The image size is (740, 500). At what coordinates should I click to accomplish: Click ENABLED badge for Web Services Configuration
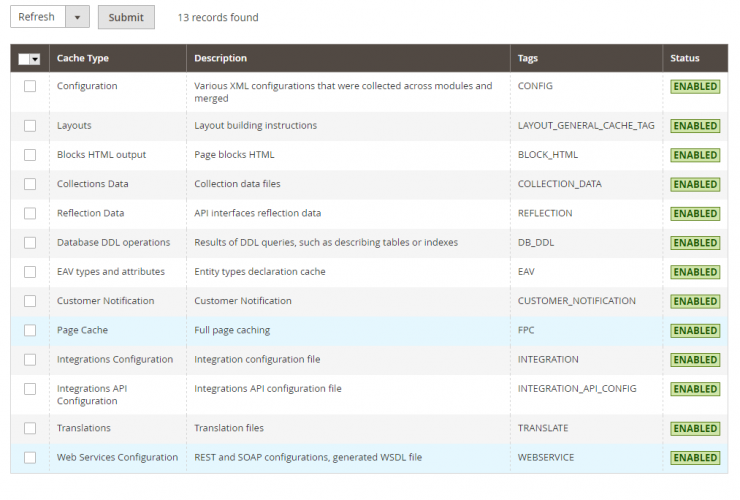695,458
